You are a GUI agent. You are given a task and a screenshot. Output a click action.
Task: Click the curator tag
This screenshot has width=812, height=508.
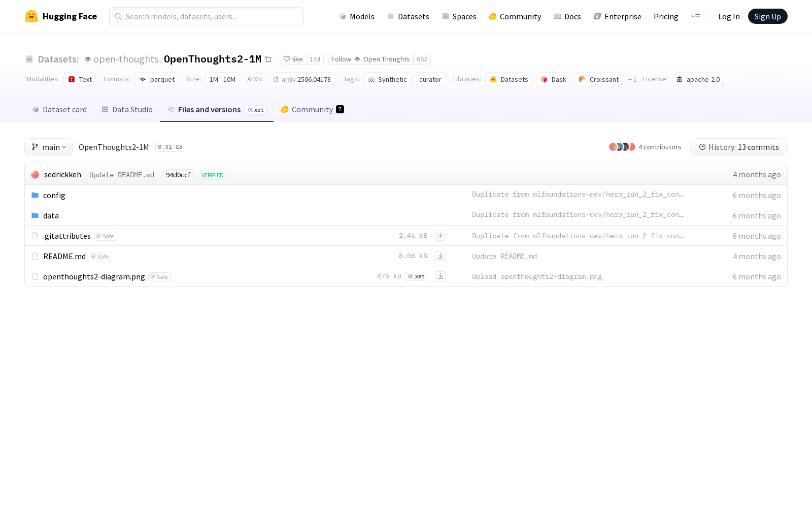pyautogui.click(x=430, y=79)
